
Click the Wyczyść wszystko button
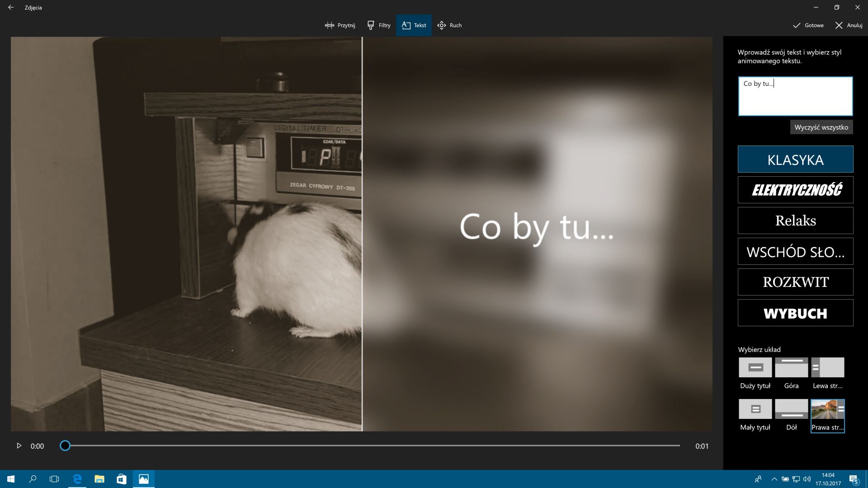coord(821,127)
